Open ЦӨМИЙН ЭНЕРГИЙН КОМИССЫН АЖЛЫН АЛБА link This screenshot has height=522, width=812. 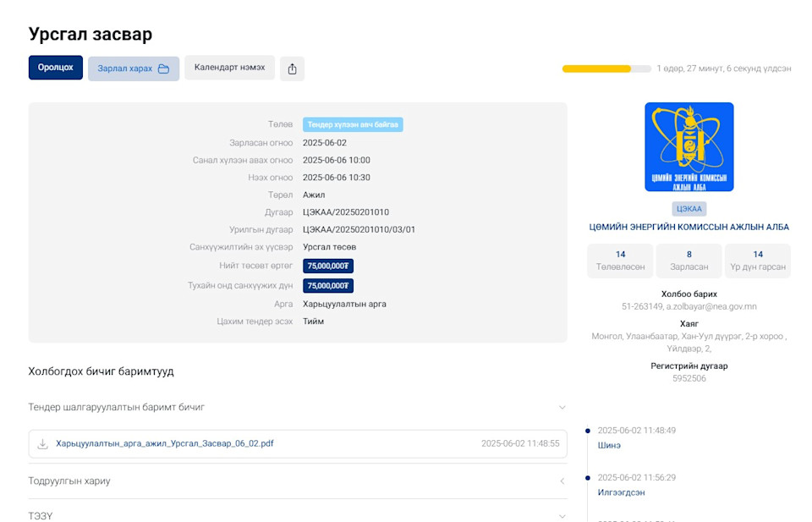[689, 227]
